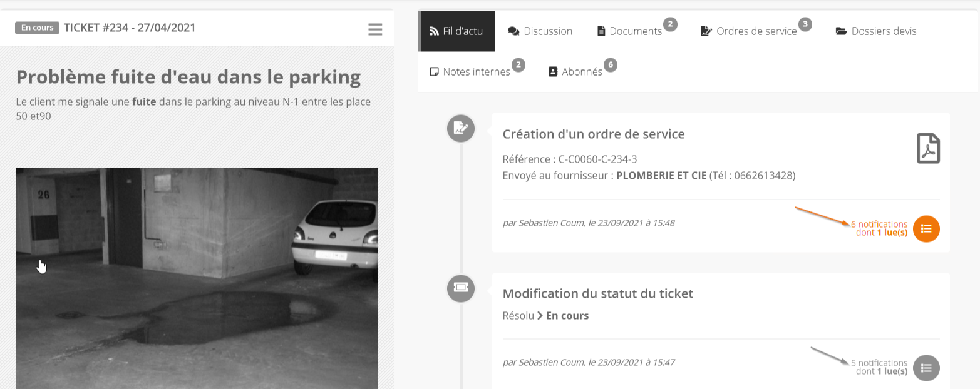Click the En cours status badge
Viewport: 980px width, 389px height.
click(x=37, y=28)
